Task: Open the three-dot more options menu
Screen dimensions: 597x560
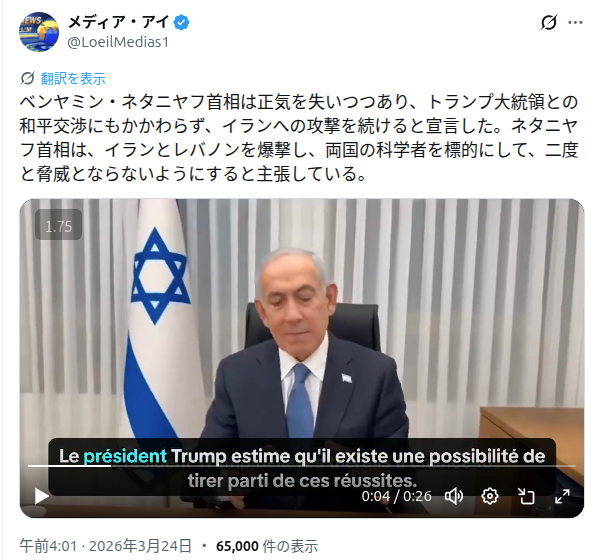Action: pyautogui.click(x=575, y=23)
